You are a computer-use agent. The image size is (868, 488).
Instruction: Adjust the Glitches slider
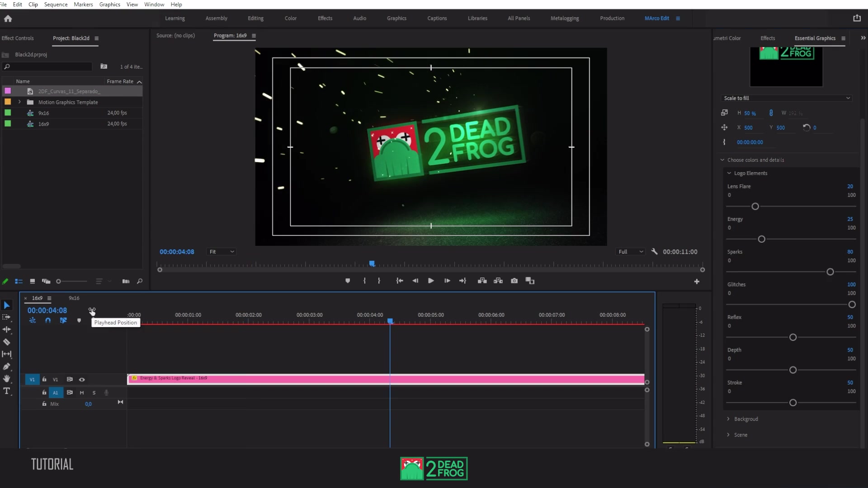click(852, 305)
